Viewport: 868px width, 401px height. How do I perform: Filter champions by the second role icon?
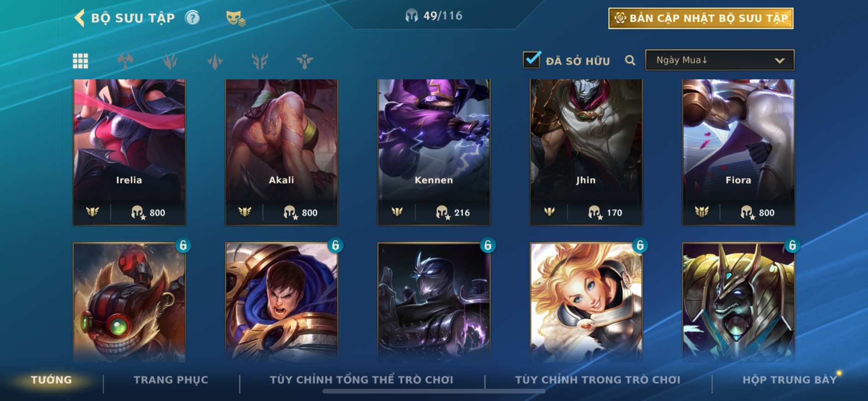(170, 61)
